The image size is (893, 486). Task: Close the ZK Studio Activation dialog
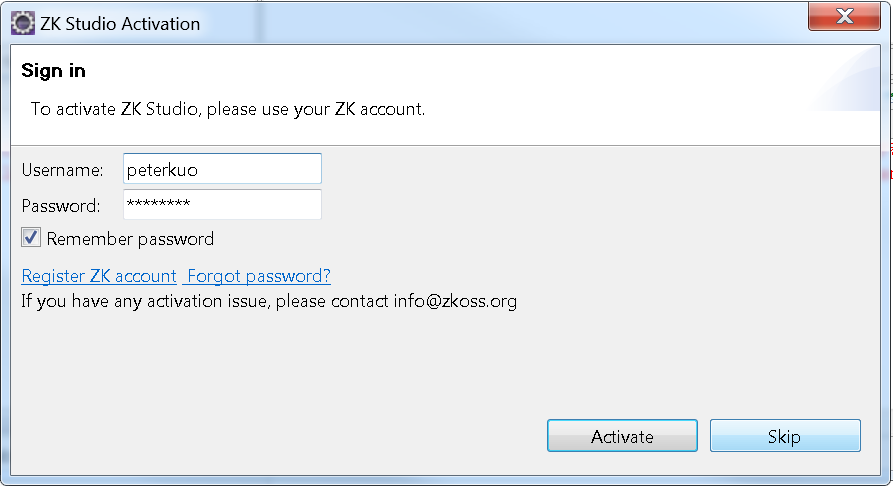click(844, 17)
